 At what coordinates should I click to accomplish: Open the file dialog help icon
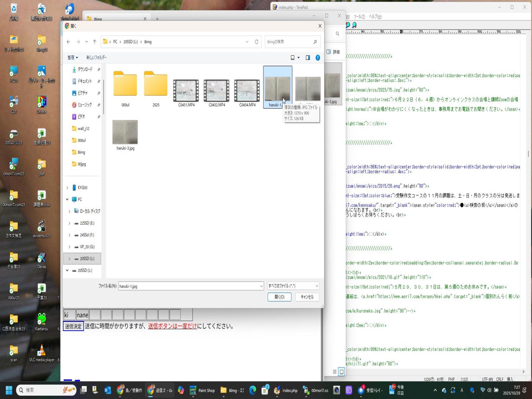[318, 58]
